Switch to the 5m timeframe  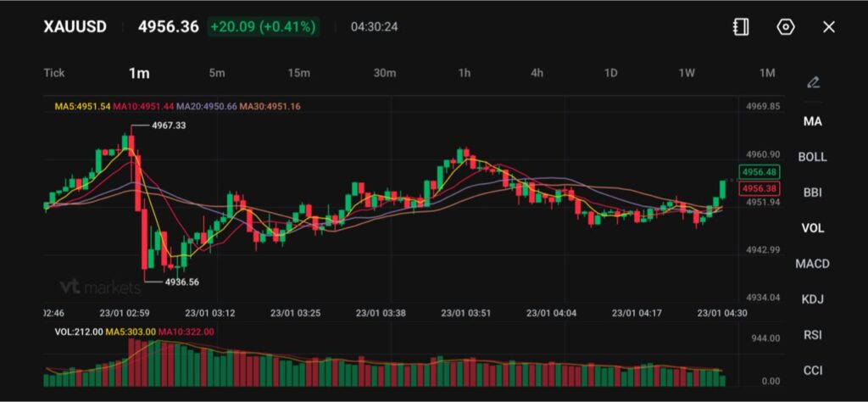[217, 73]
